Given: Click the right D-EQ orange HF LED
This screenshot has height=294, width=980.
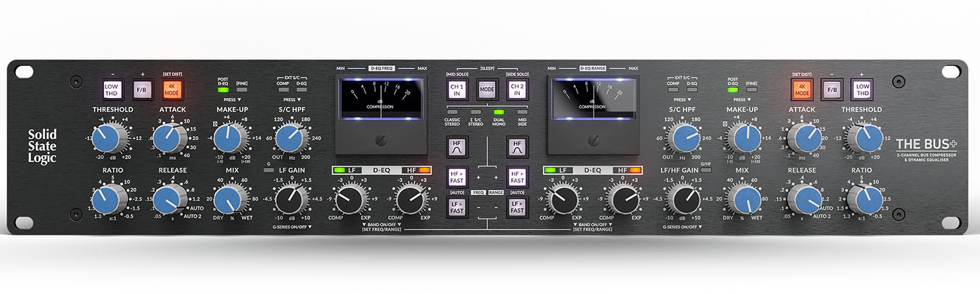Looking at the screenshot, I should click(x=637, y=169).
